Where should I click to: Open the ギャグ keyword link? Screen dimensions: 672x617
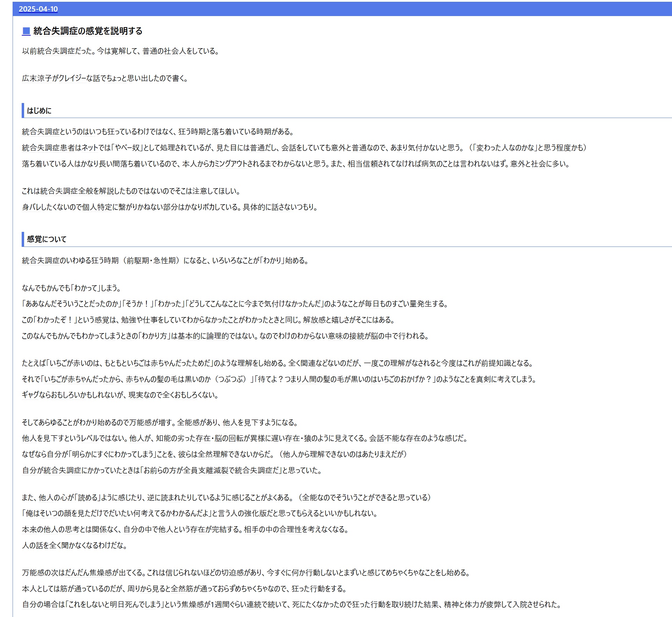(x=29, y=395)
